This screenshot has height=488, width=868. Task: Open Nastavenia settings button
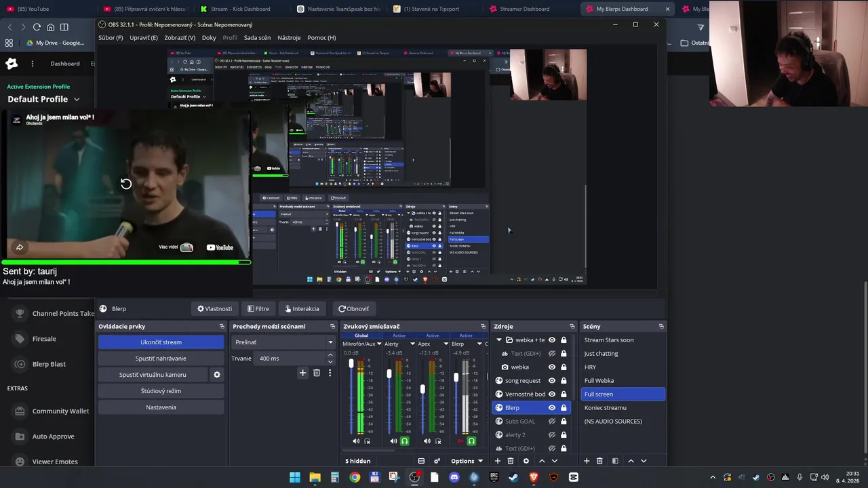coord(161,407)
